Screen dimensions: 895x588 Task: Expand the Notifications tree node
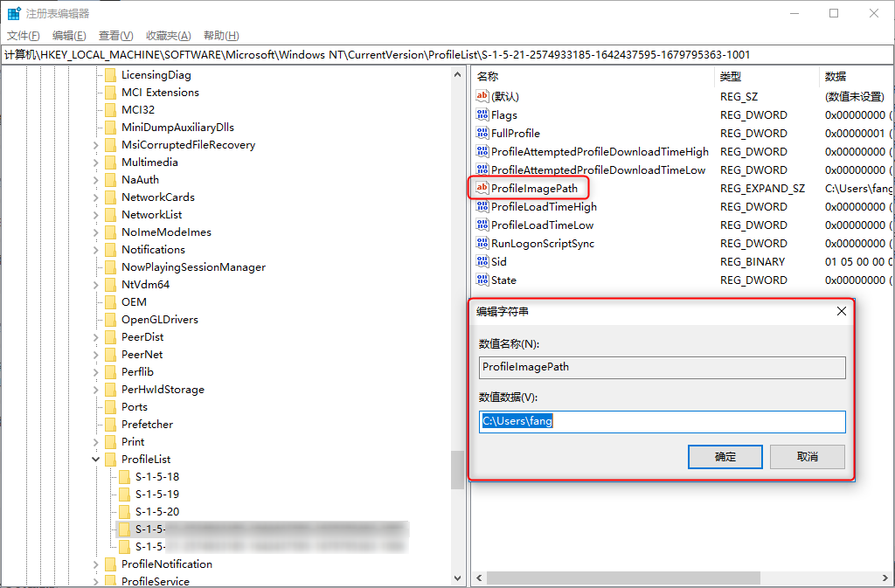pyautogui.click(x=95, y=250)
